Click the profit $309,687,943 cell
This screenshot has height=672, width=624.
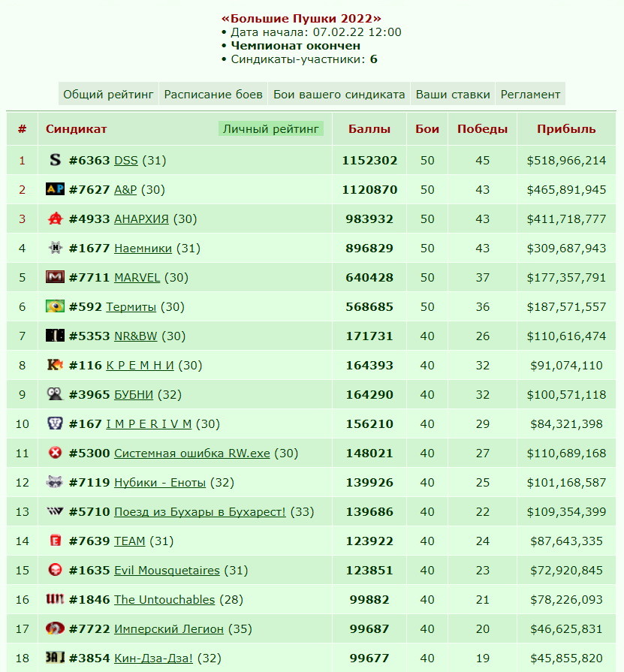(x=566, y=248)
